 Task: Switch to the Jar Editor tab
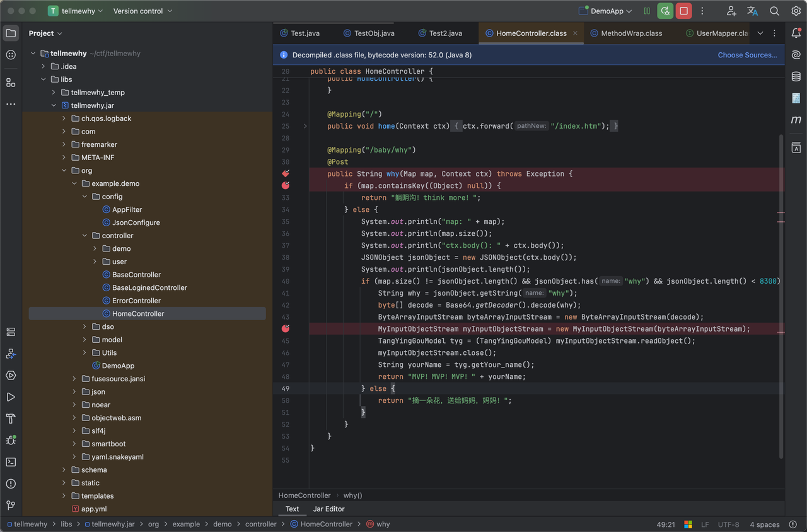coord(328,509)
